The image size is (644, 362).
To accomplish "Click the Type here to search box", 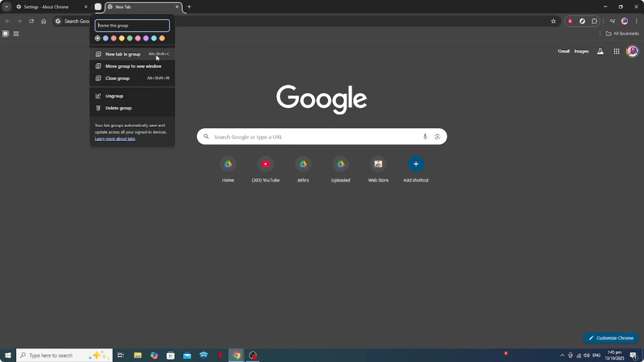I will pyautogui.click(x=65, y=355).
